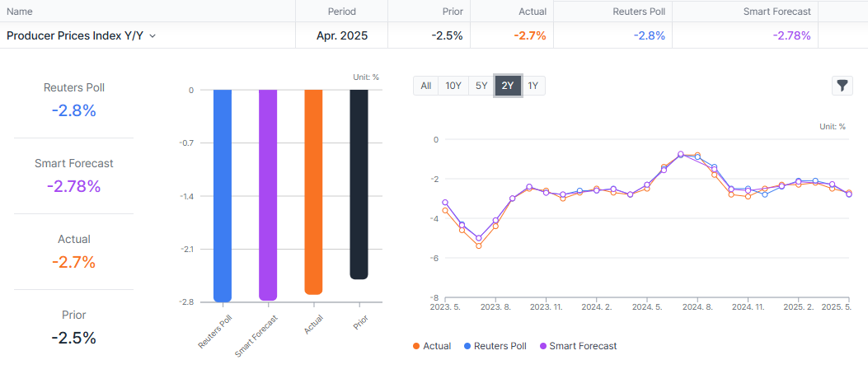Click the -2.7% Actual table value

(529, 36)
